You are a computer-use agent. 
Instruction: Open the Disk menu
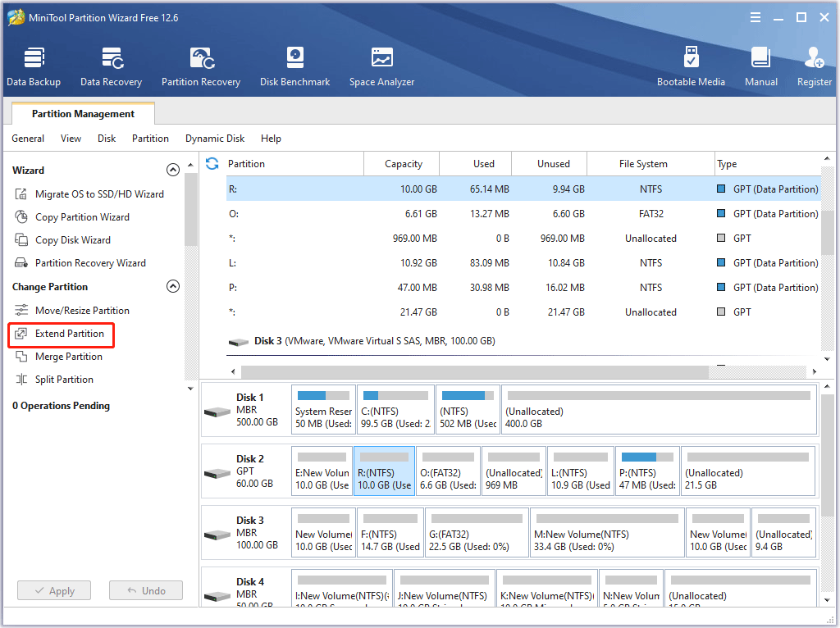tap(107, 139)
